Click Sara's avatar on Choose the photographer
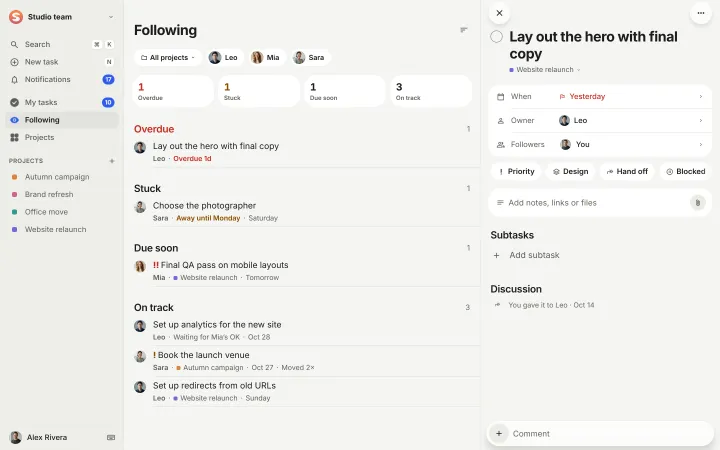The width and height of the screenshot is (720, 450). pos(140,207)
